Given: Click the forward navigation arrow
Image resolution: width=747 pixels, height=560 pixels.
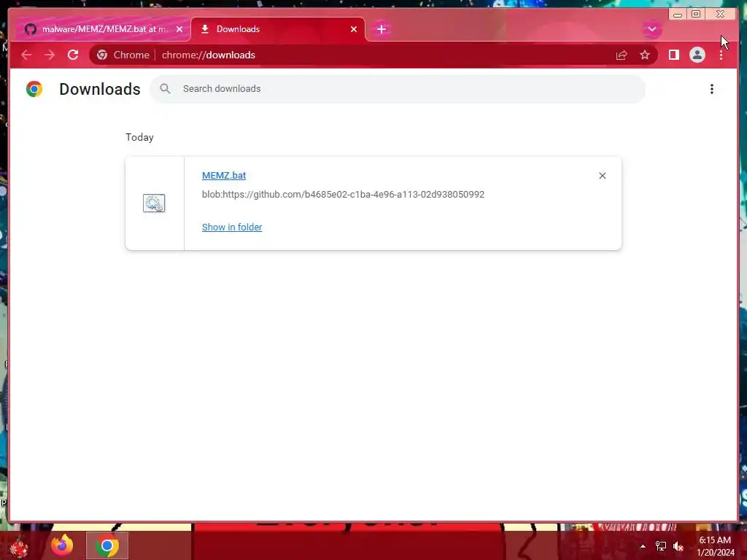Looking at the screenshot, I should click(50, 55).
